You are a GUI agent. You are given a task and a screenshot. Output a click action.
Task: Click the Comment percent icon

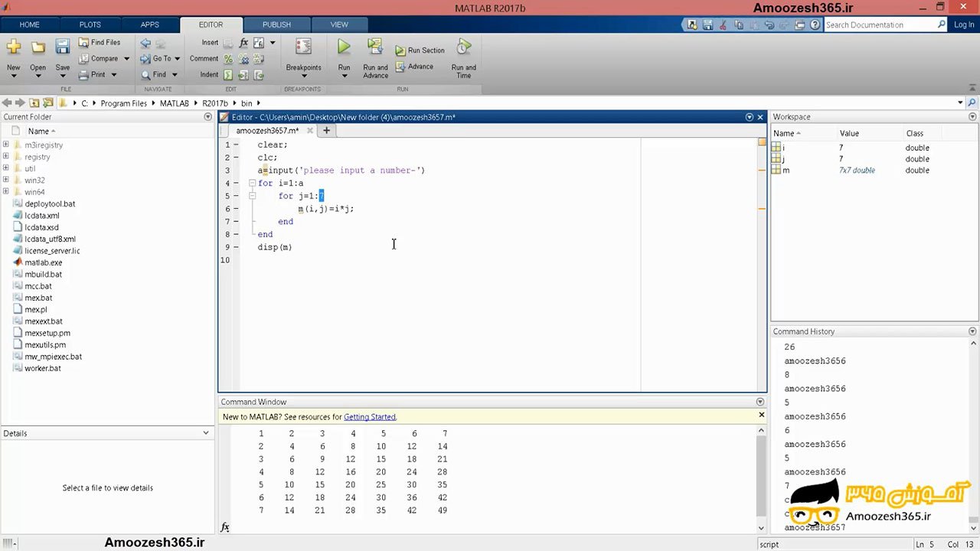tap(228, 59)
